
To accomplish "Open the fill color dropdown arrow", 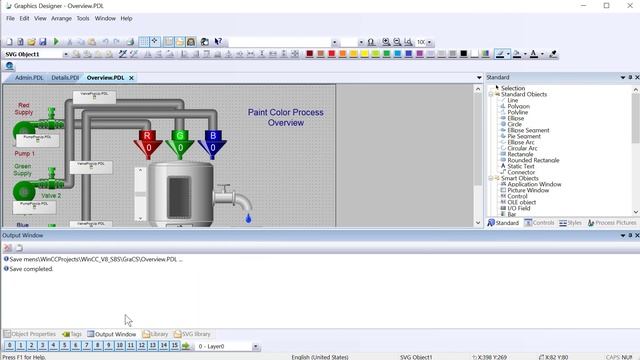I will (525, 54).
